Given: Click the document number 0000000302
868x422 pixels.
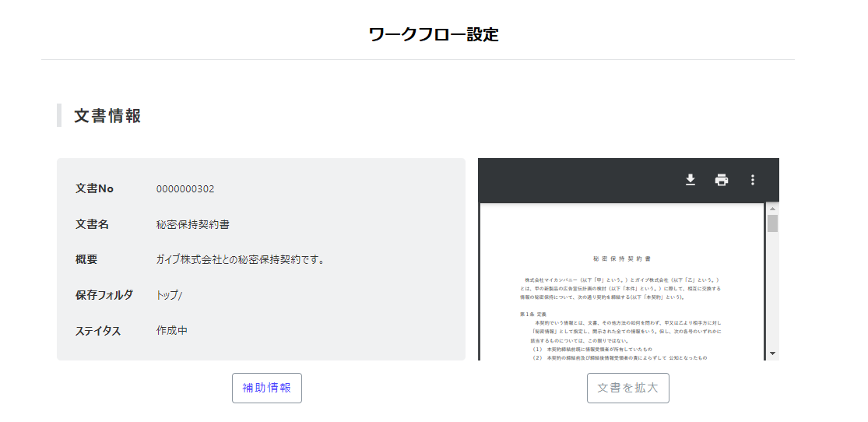Looking at the screenshot, I should pos(185,189).
